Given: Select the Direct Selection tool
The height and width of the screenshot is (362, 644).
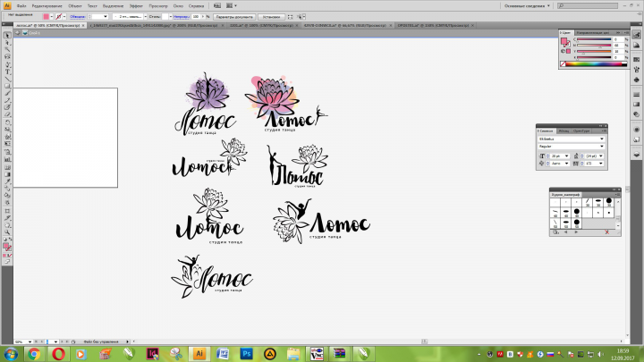Looking at the screenshot, I should click(x=7, y=43).
